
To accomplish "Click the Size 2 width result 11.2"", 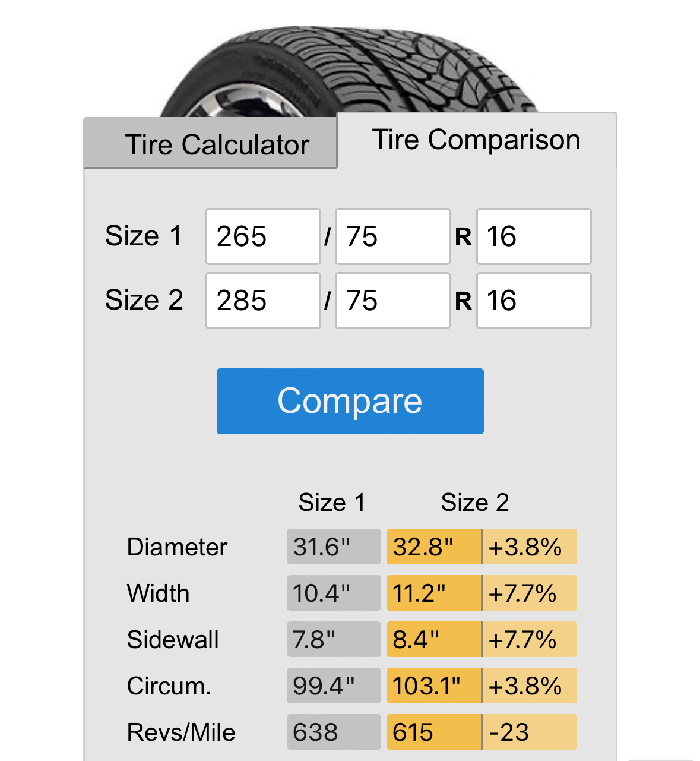I will click(433, 593).
